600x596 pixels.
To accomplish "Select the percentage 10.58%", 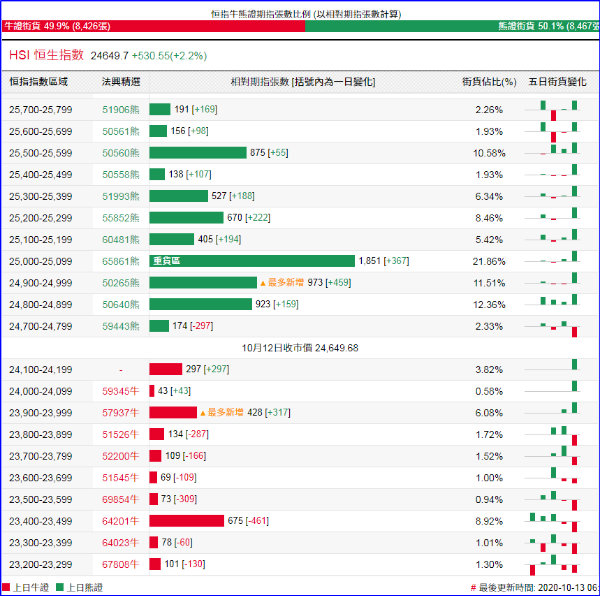I will (x=489, y=153).
